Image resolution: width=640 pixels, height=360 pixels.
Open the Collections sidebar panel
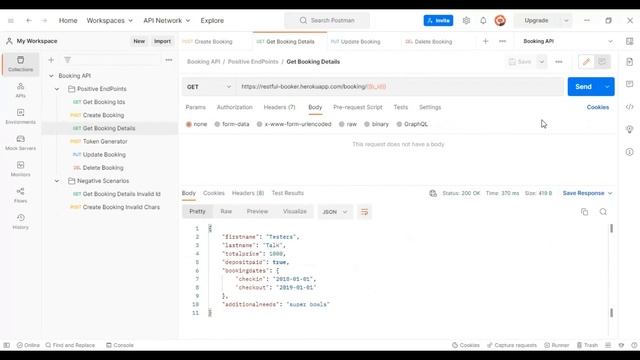pyautogui.click(x=20, y=64)
